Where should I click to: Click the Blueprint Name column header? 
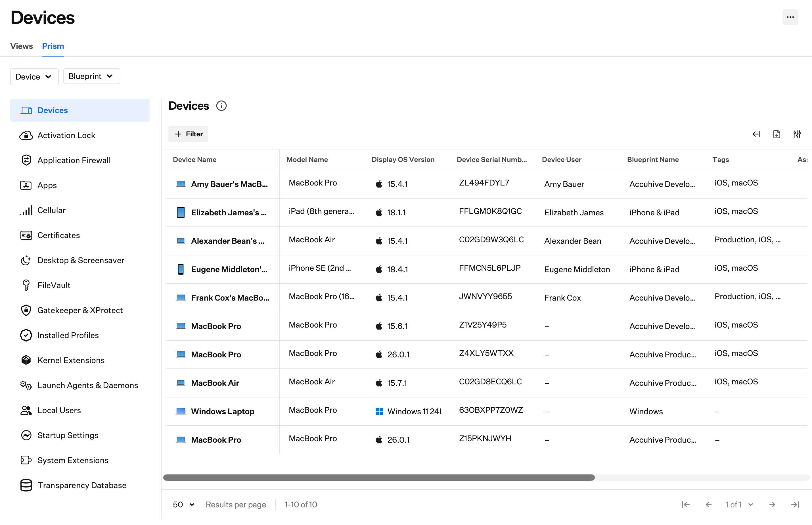tap(653, 160)
